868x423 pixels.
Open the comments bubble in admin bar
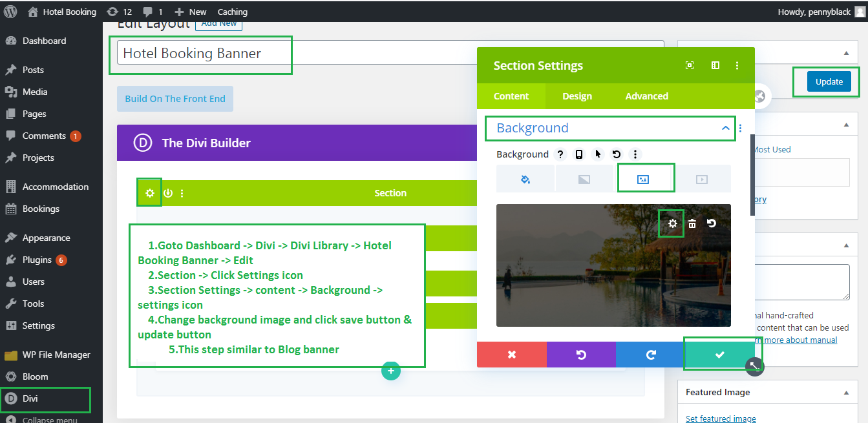coord(153,12)
